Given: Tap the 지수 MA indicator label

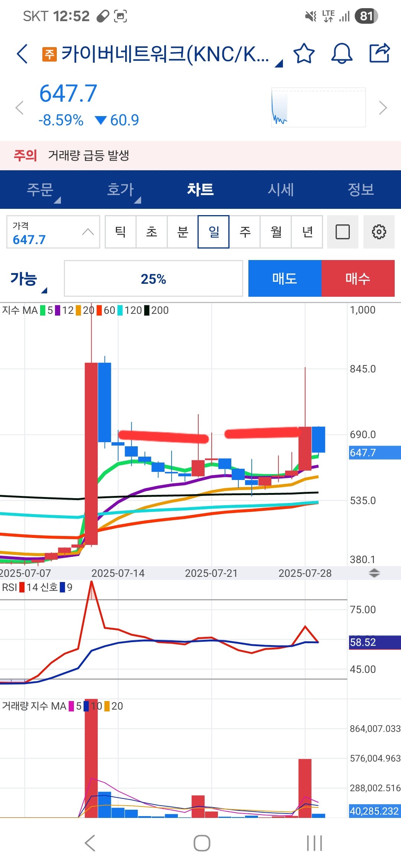Looking at the screenshot, I should point(20,310).
